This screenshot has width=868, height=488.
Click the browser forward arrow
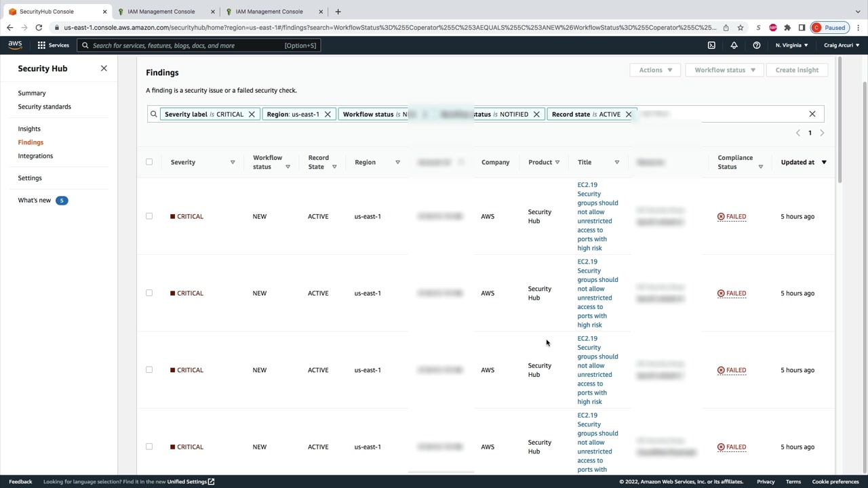24,28
